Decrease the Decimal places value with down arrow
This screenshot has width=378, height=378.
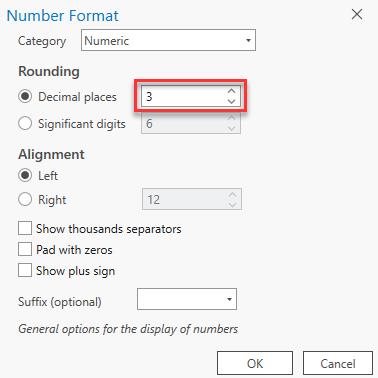(x=231, y=101)
